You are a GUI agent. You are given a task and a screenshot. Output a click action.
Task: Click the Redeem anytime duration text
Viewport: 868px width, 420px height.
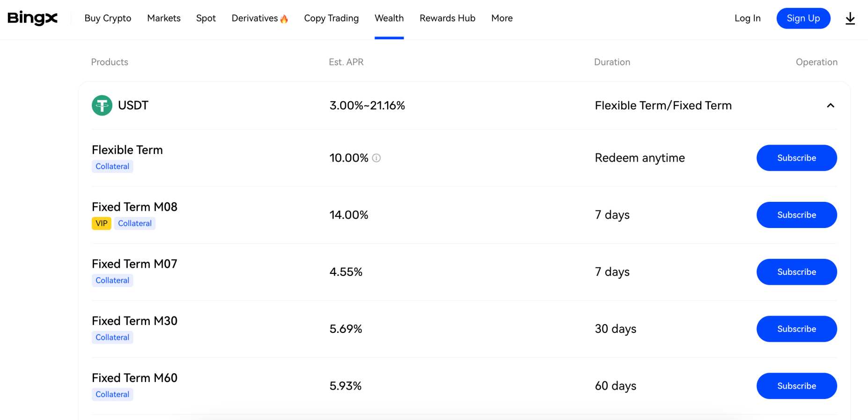(x=640, y=158)
